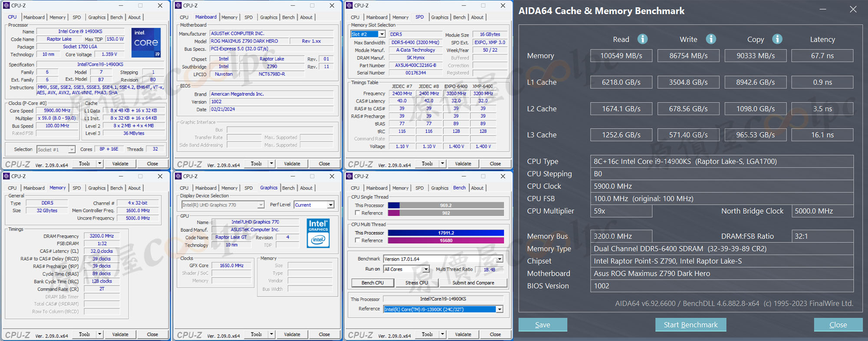Screen dimensions: 868x341
Task: Click the Core Speed 5900.00 MHz value
Action: (57, 111)
